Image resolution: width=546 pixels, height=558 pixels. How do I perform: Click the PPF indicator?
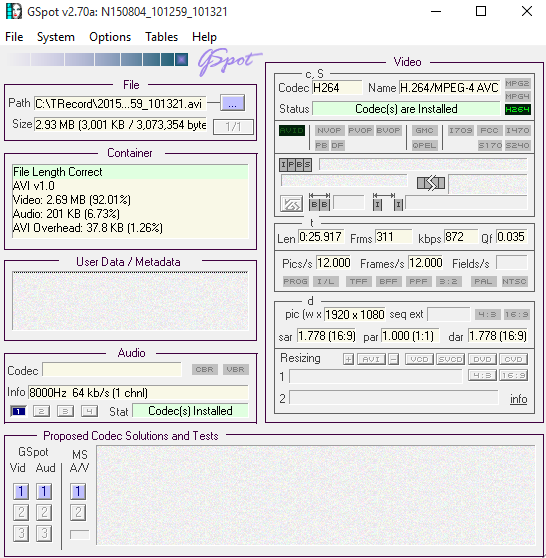point(418,281)
